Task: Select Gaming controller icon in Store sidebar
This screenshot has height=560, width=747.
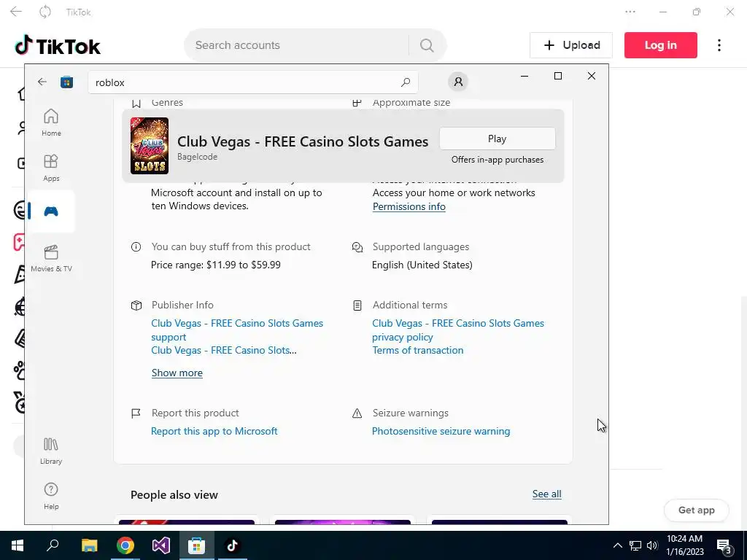Action: click(x=51, y=211)
